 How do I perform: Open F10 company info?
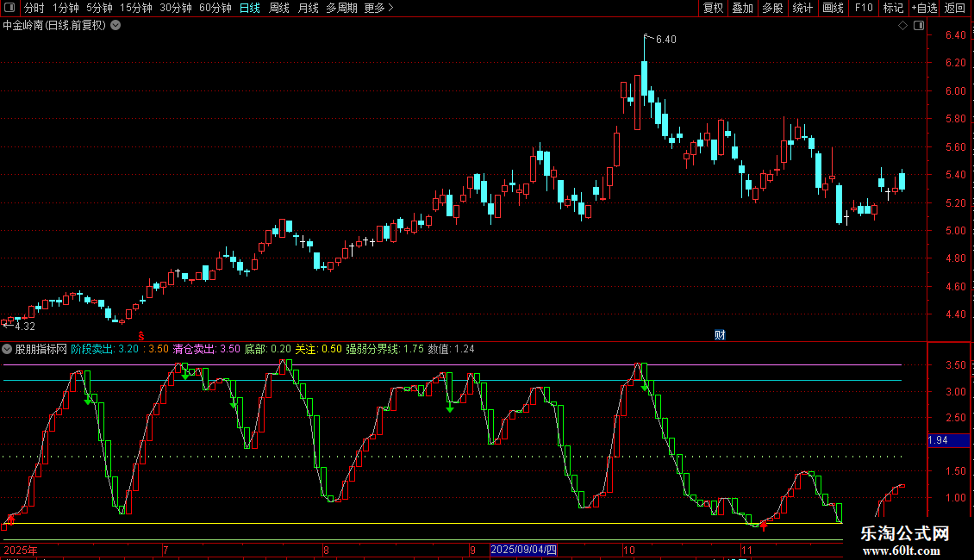pyautogui.click(x=863, y=9)
